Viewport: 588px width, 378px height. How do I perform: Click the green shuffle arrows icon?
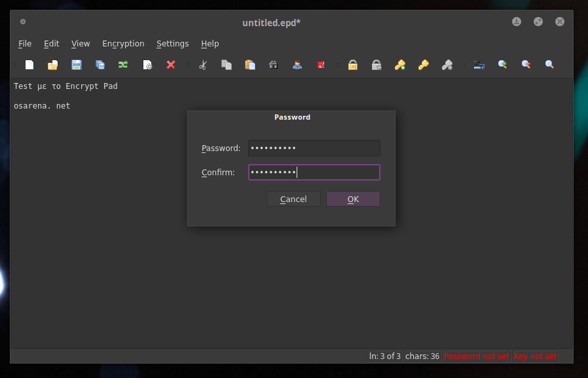tap(123, 65)
